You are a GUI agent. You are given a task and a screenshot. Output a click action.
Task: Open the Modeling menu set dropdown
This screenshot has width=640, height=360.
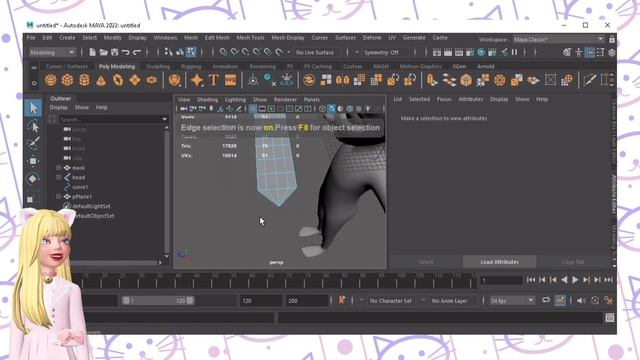(x=52, y=52)
